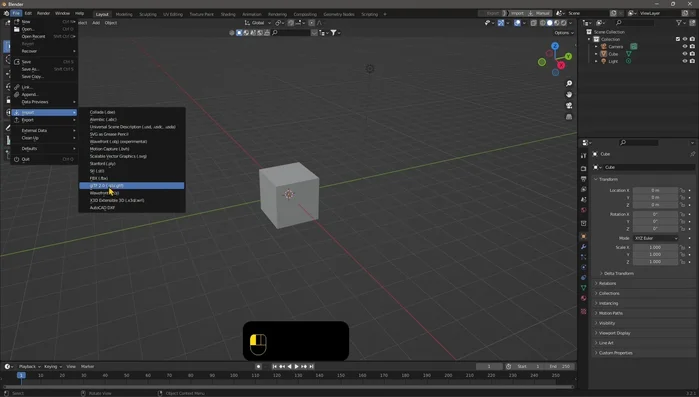
Task: Open the Export submenu in File menu
Action: click(x=44, y=120)
